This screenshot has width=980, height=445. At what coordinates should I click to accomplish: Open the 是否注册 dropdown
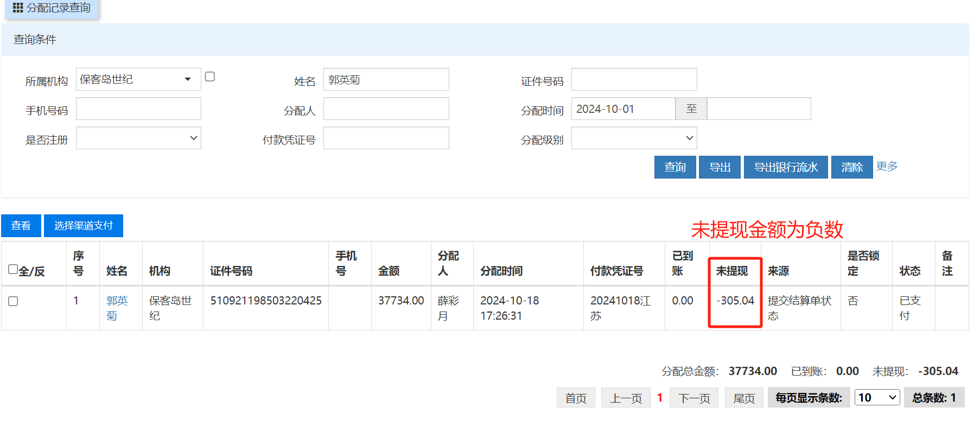[x=138, y=138]
